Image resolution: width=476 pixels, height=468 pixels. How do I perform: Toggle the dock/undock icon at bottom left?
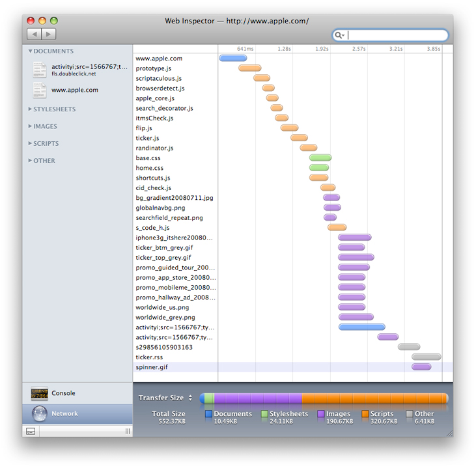31,431
